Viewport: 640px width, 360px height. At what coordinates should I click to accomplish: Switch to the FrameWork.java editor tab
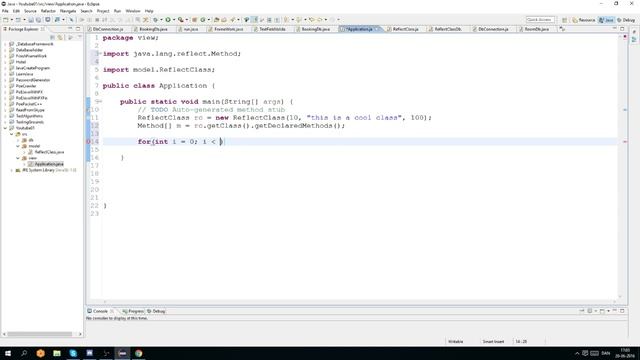(229, 29)
